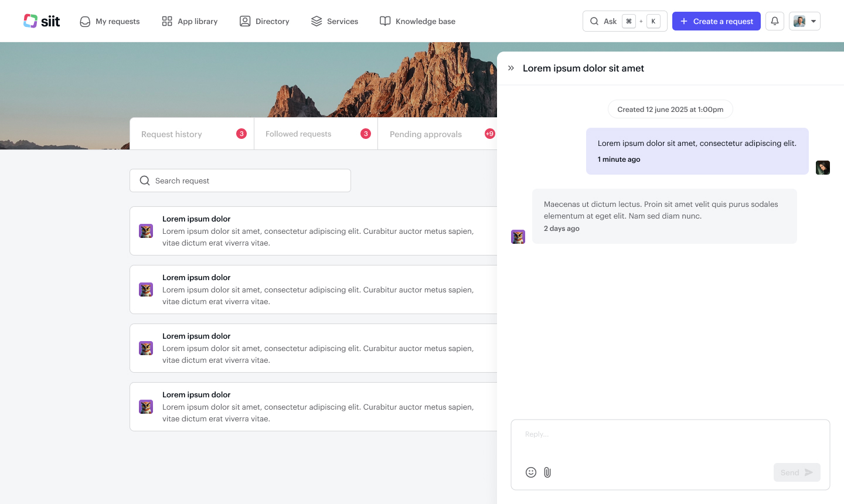Open the user profile dropdown
Screen dimensions: 844x504
(804, 21)
